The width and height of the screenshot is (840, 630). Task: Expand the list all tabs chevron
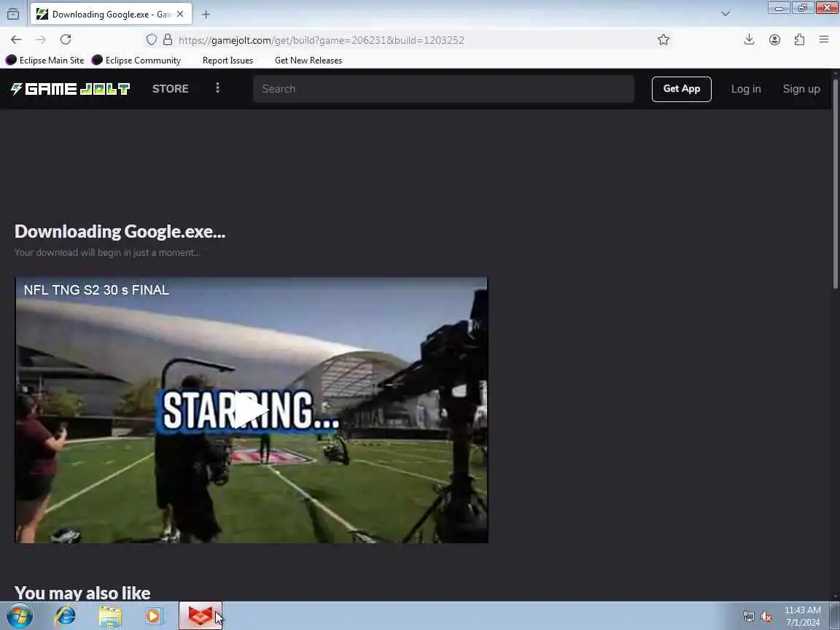point(726,15)
